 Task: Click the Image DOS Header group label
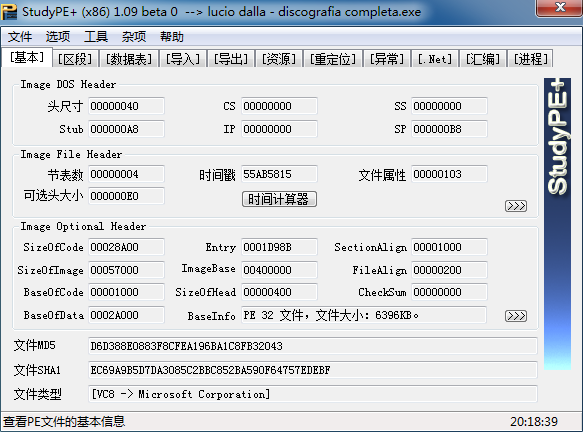[68, 84]
